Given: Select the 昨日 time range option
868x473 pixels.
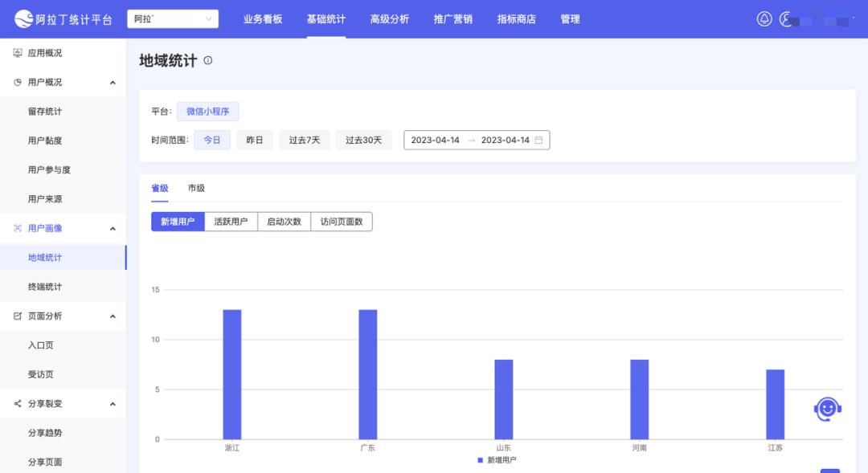Looking at the screenshot, I should pos(254,139).
